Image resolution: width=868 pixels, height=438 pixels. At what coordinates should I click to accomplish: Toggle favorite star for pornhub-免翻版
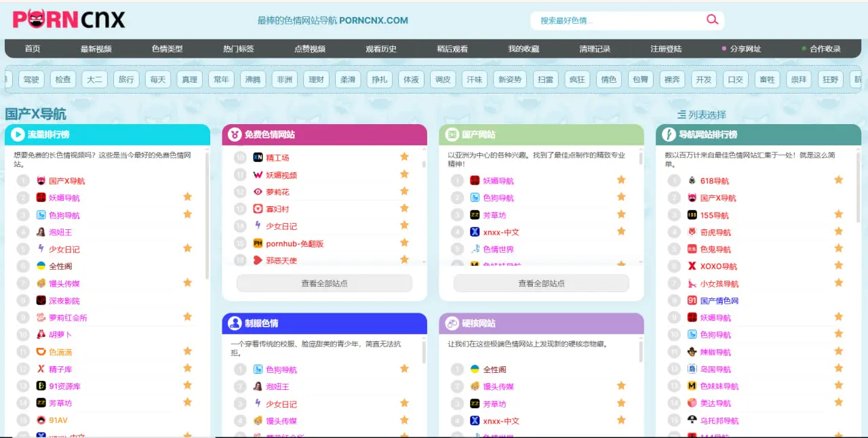404,242
